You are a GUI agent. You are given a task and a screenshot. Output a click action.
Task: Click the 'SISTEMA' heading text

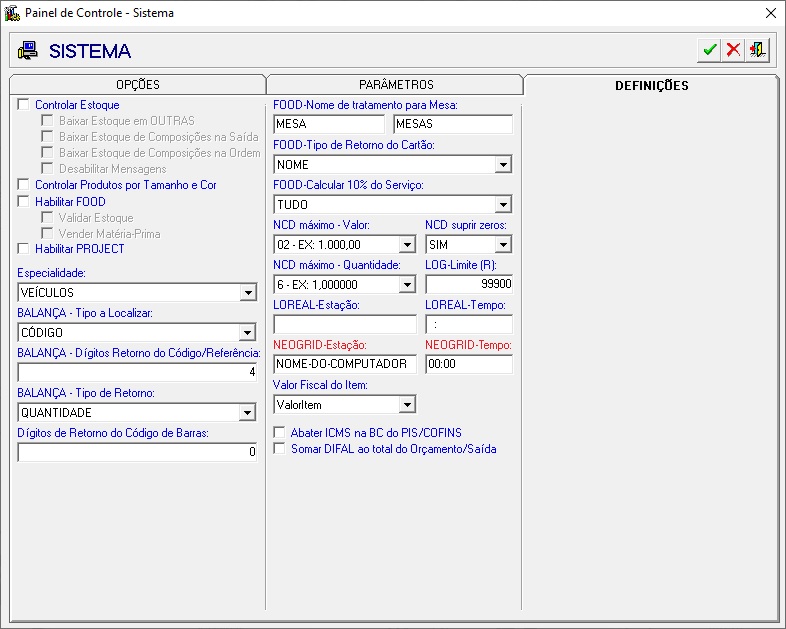(x=90, y=51)
